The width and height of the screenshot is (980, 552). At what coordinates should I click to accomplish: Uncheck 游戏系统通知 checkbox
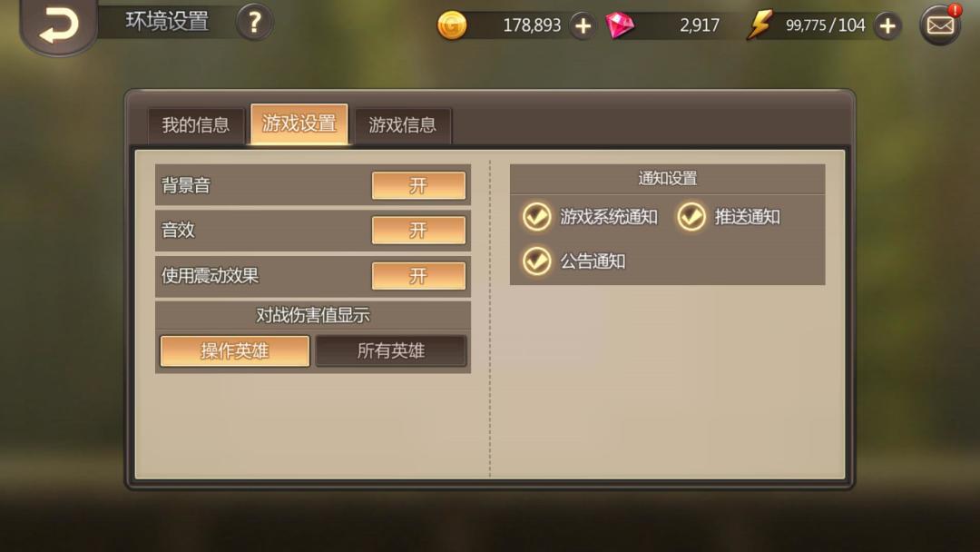(x=537, y=217)
